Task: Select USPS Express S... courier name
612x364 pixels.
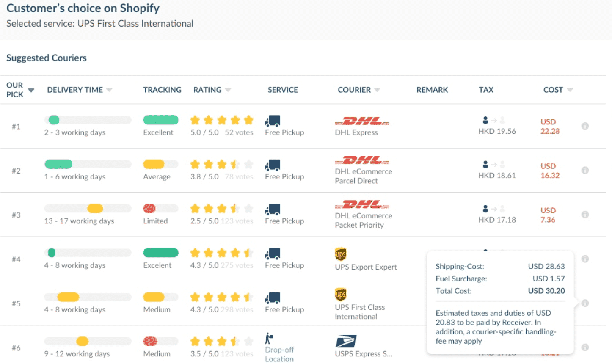Action: pos(364,354)
